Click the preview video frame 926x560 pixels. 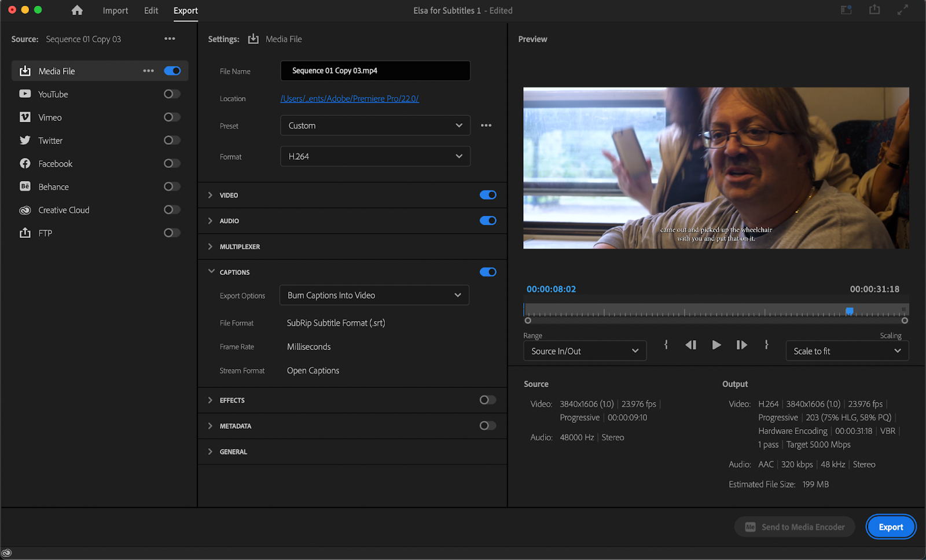pos(716,168)
